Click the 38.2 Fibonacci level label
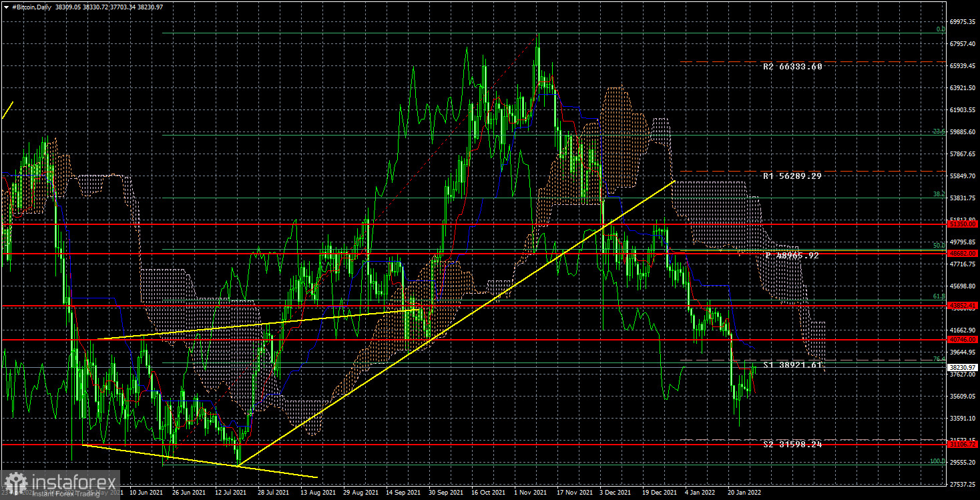 939,195
